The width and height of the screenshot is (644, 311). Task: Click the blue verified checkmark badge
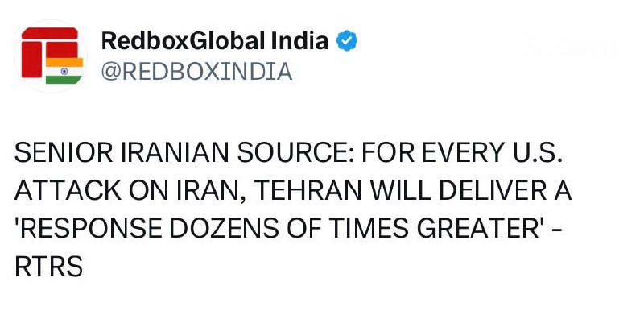347,40
